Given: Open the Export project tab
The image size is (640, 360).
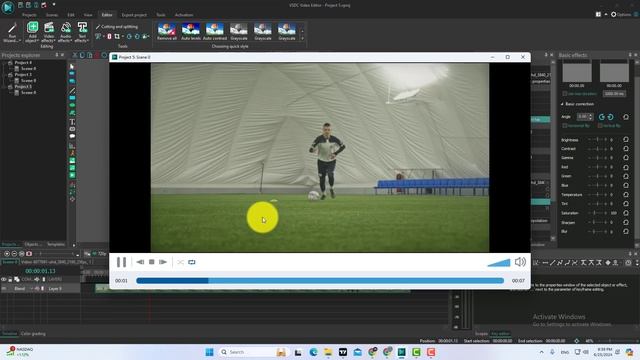Looking at the screenshot, I should point(134,15).
